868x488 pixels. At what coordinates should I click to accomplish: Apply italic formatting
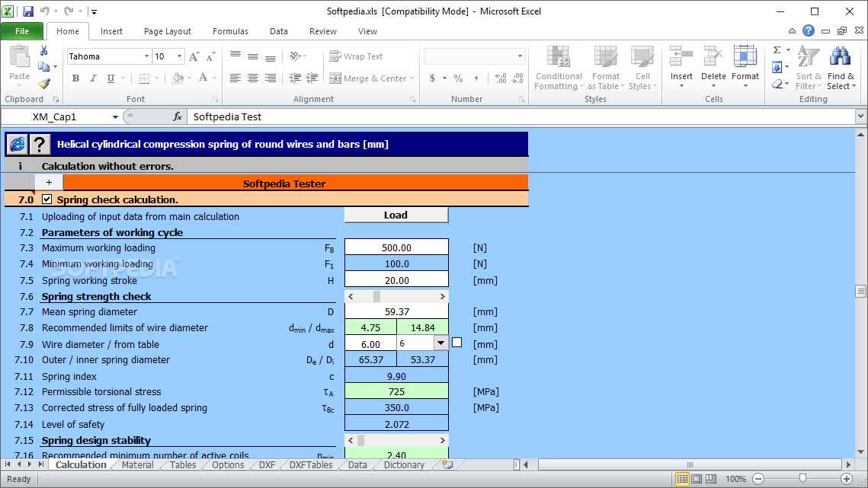pos(93,78)
